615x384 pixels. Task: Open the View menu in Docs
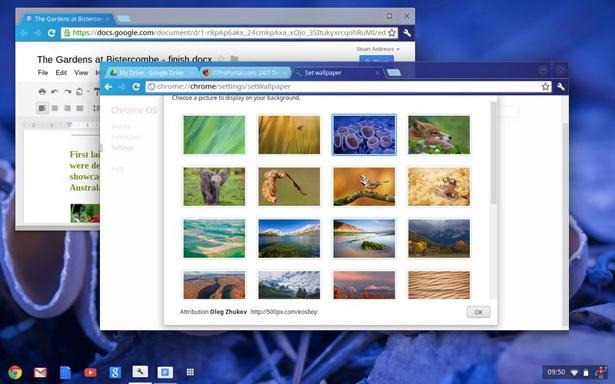(81, 73)
